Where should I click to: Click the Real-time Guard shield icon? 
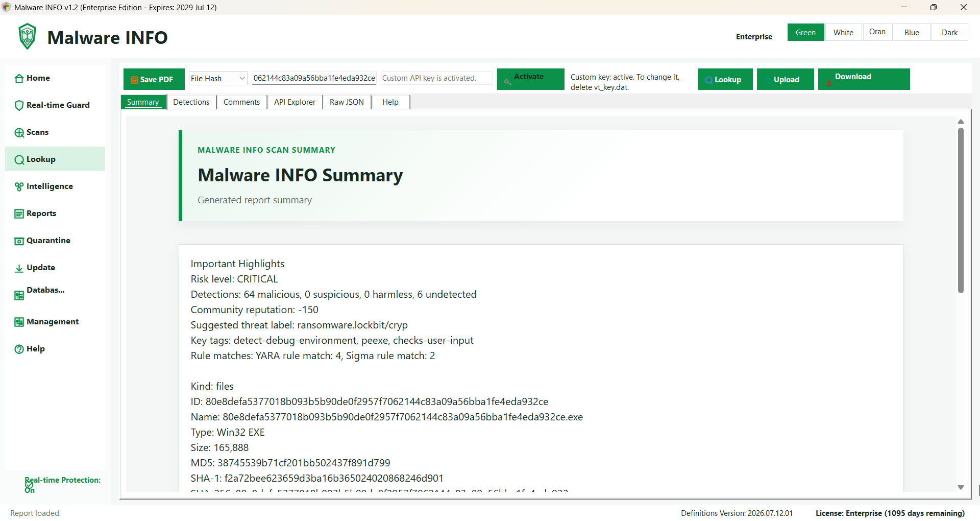[x=19, y=105]
